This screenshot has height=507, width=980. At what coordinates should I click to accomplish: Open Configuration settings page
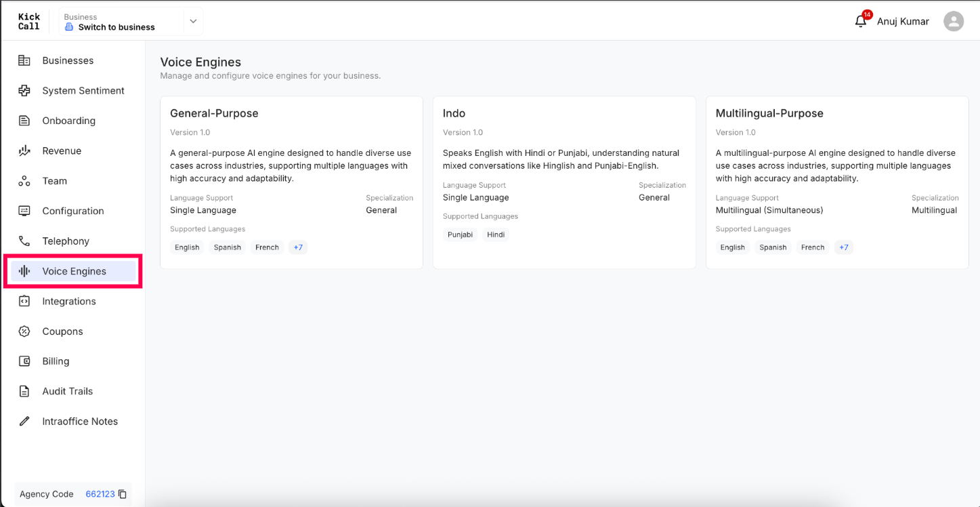73,211
